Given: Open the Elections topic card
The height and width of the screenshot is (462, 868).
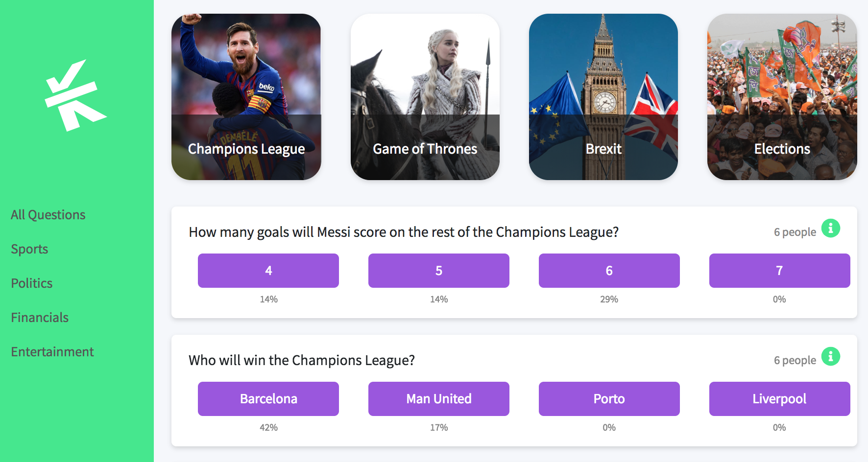Looking at the screenshot, I should [x=782, y=97].
